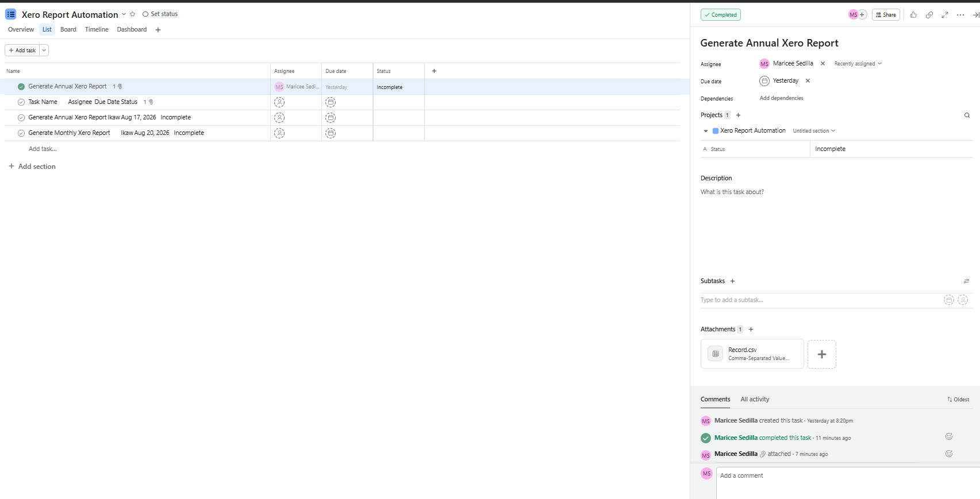The height and width of the screenshot is (499, 980).
Task: Mark the Task Name row complete
Action: pyautogui.click(x=21, y=102)
